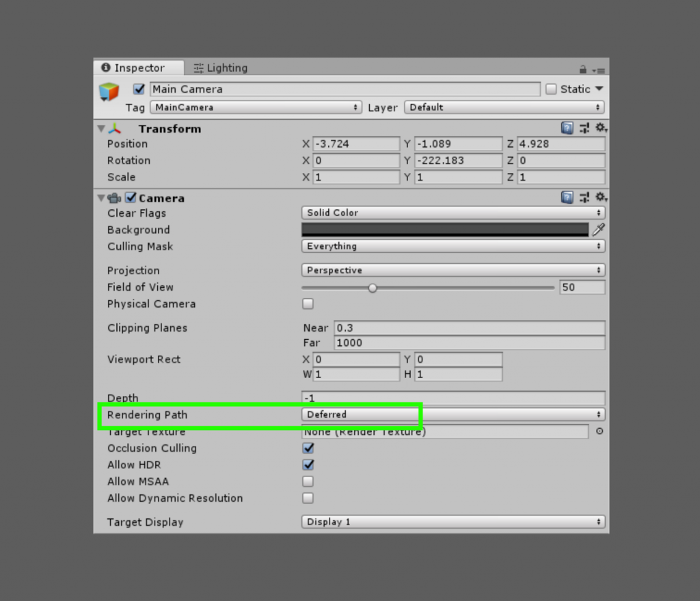Open the Camera component gear menu
The image size is (700, 601).
click(x=601, y=197)
